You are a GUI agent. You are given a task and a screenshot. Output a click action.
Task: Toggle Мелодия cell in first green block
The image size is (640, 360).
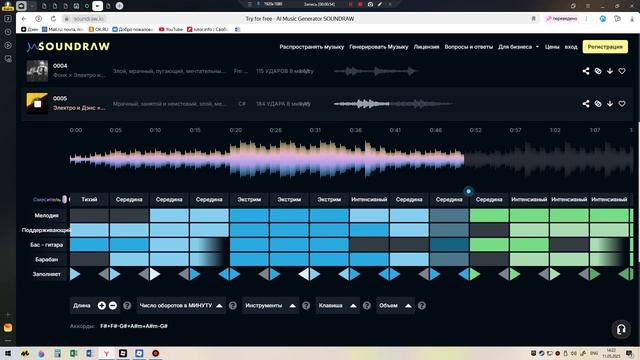click(x=489, y=215)
